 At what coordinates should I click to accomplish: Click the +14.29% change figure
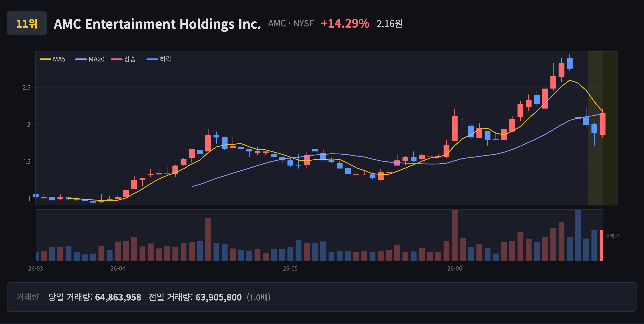345,24
